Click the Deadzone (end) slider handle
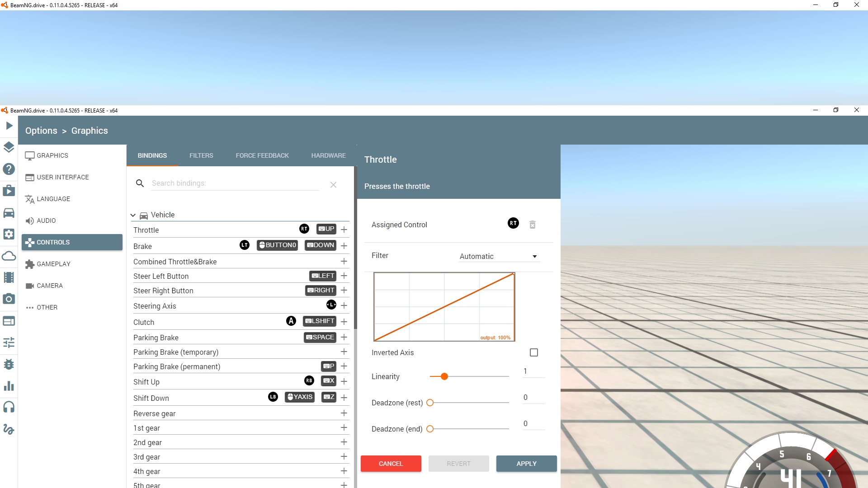This screenshot has height=488, width=868. pyautogui.click(x=430, y=429)
